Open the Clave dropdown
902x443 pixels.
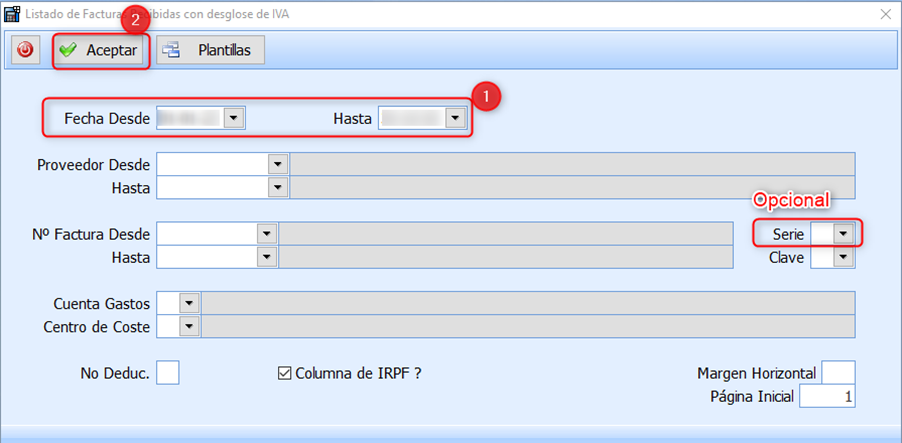(x=844, y=257)
